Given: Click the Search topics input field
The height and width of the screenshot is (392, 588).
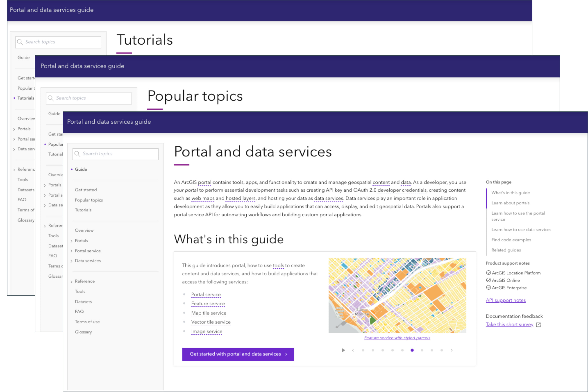Looking at the screenshot, I should tap(116, 154).
